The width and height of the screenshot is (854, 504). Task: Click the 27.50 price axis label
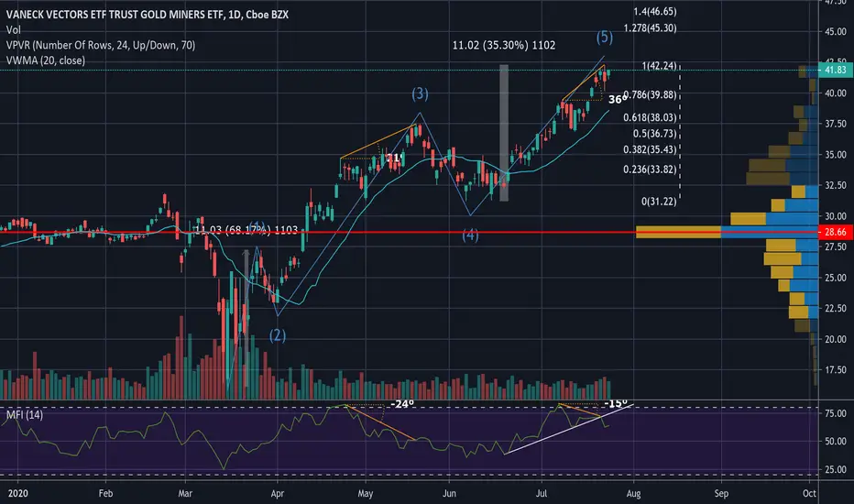click(x=836, y=247)
